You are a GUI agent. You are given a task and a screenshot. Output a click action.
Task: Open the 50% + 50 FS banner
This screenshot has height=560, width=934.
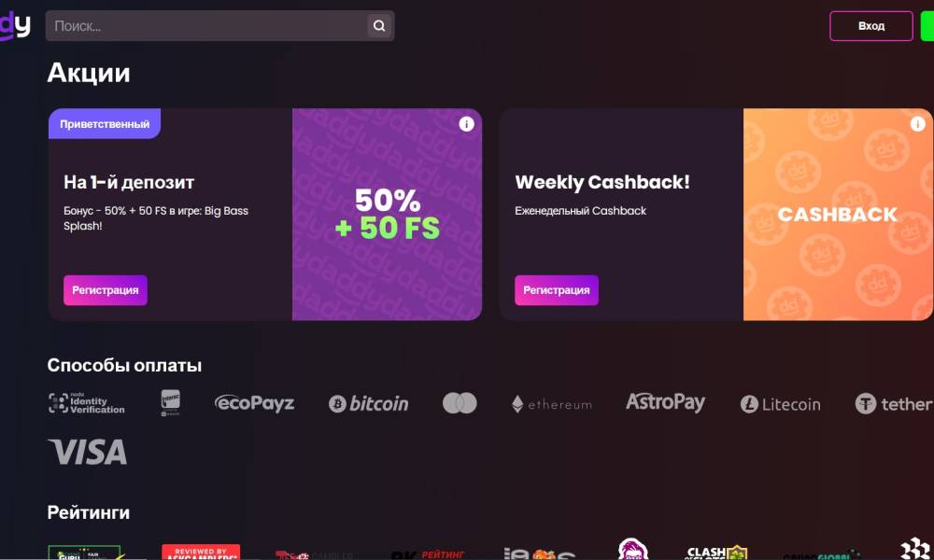pos(388,215)
